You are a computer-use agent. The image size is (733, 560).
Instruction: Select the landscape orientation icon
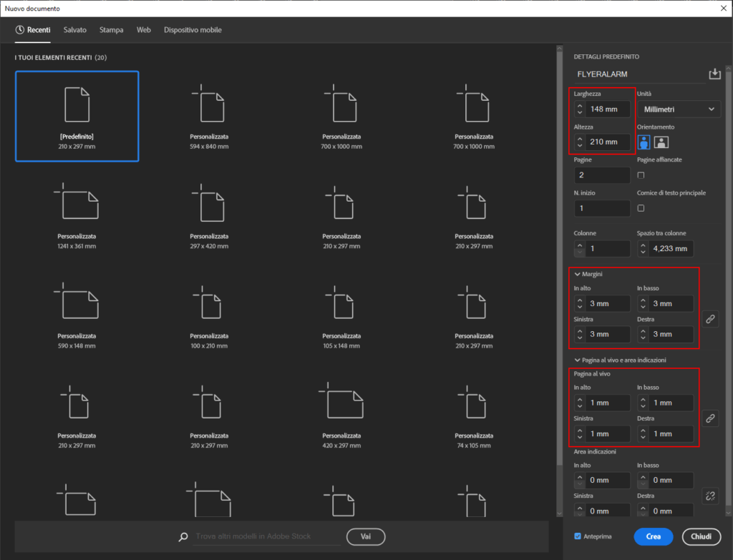point(660,142)
